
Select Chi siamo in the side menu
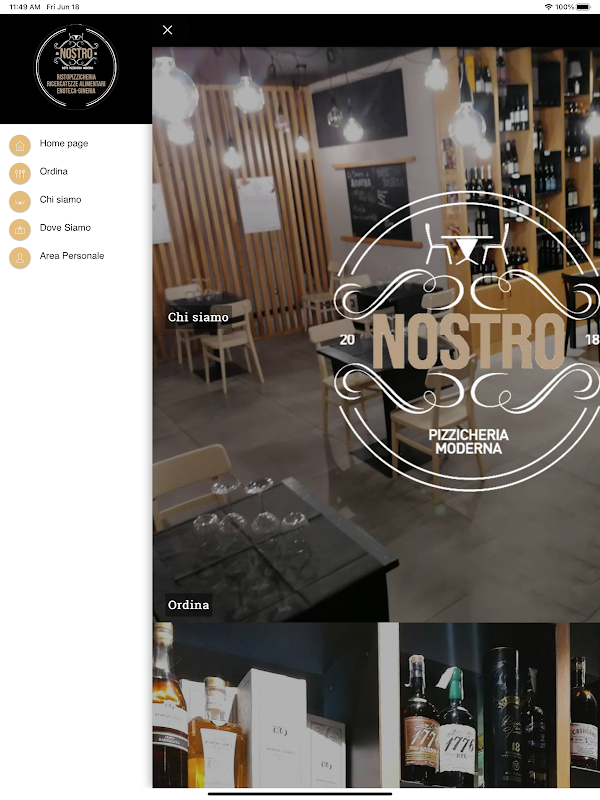point(60,199)
